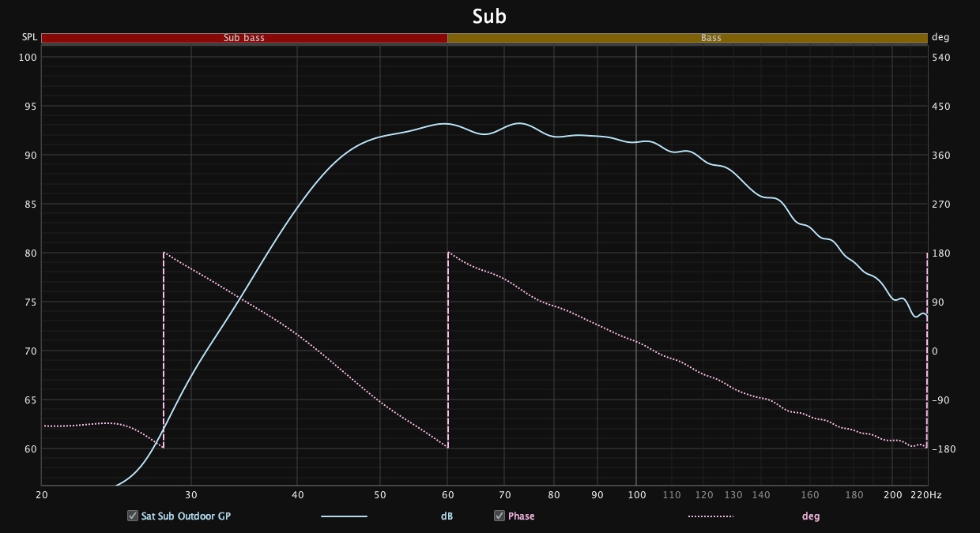
Task: Click the Sat Sub Outdoor GP legend label
Action: 186,516
